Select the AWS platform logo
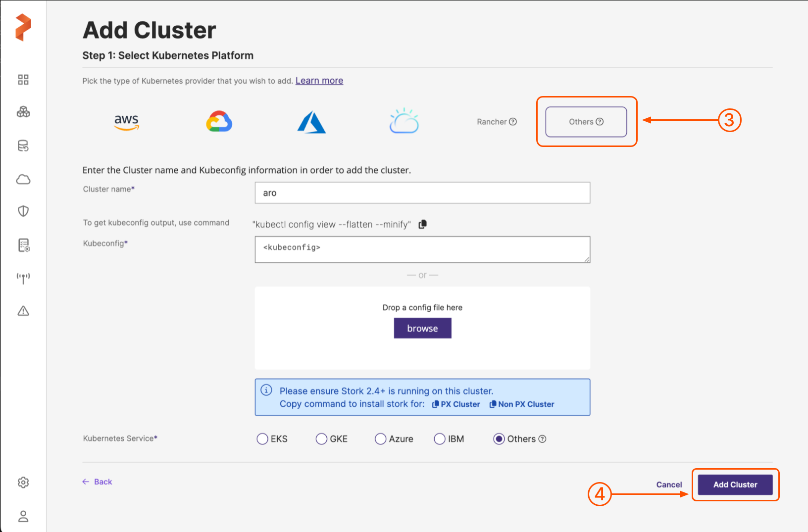Screen dimensions: 808x532 coord(127,122)
